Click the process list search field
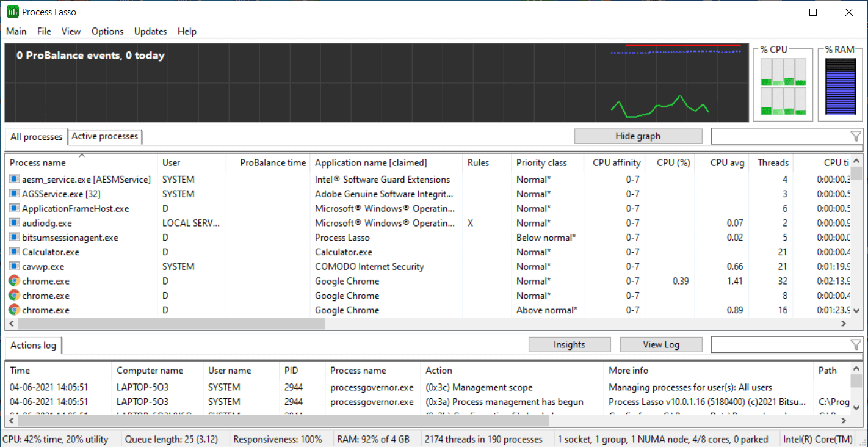The image size is (868, 447). tap(780, 136)
